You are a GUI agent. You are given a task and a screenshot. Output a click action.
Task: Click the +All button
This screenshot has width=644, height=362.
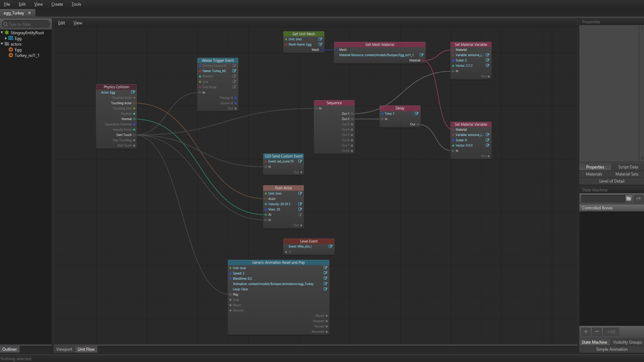click(x=611, y=331)
